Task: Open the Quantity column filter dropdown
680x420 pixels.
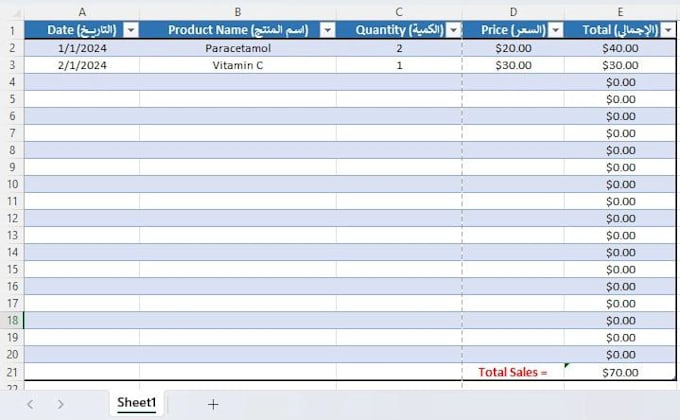Action: (454, 30)
